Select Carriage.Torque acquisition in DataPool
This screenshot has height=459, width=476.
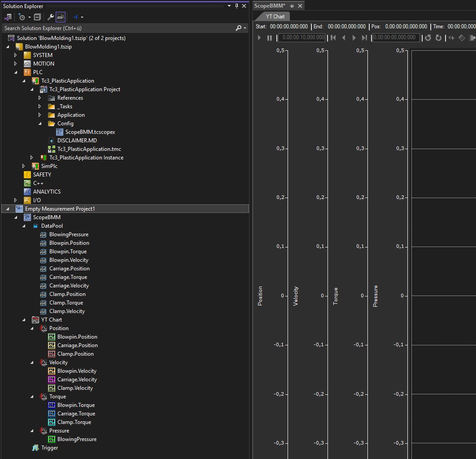68,277
